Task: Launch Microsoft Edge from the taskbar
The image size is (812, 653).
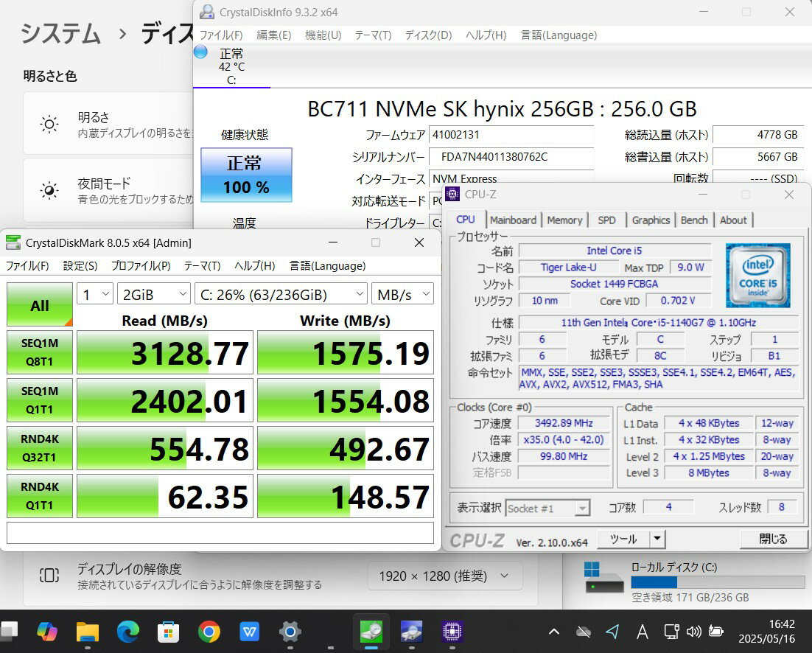Action: point(128,631)
